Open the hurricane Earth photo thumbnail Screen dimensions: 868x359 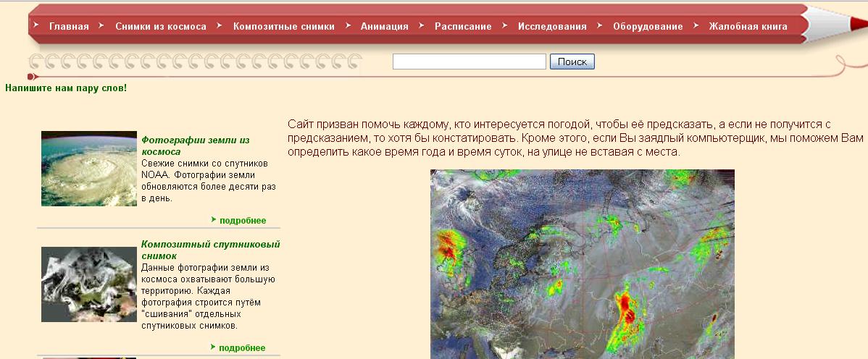(x=89, y=169)
